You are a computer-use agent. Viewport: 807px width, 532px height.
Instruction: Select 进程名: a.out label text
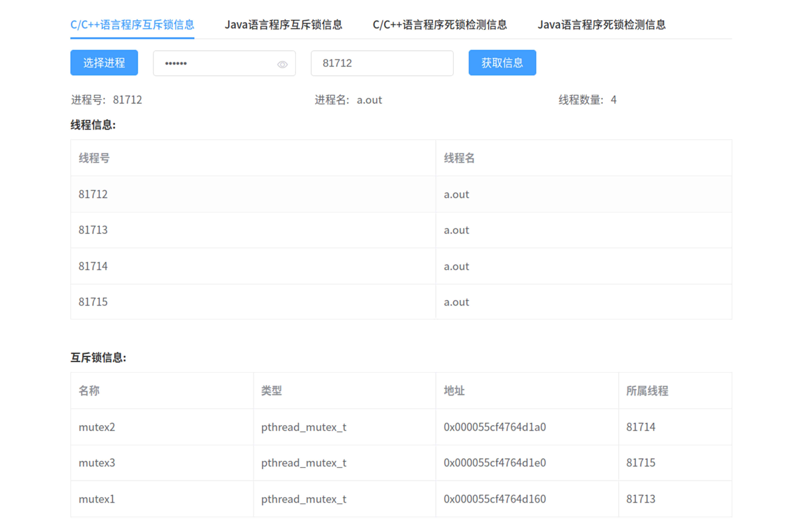tap(348, 100)
